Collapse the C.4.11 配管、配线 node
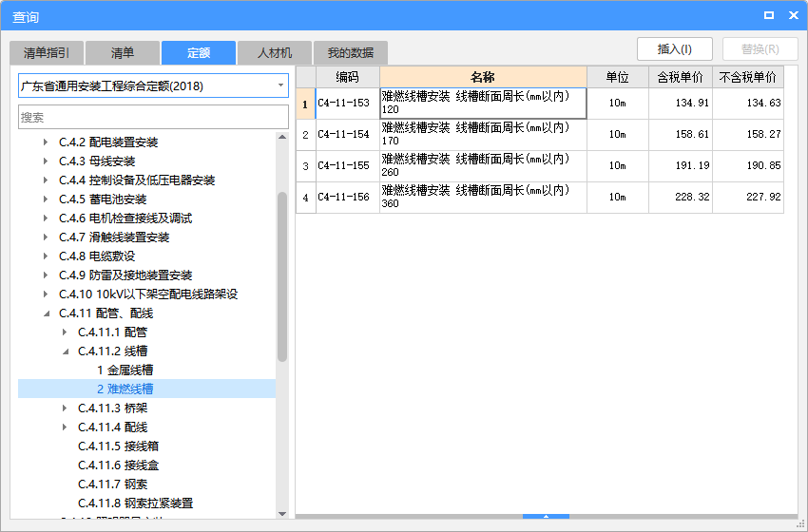808x532 pixels. coord(47,313)
